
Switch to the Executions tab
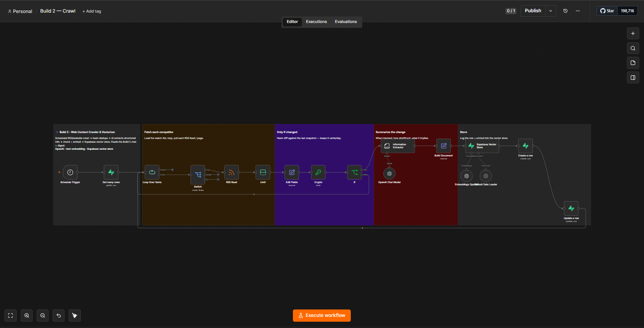(316, 22)
